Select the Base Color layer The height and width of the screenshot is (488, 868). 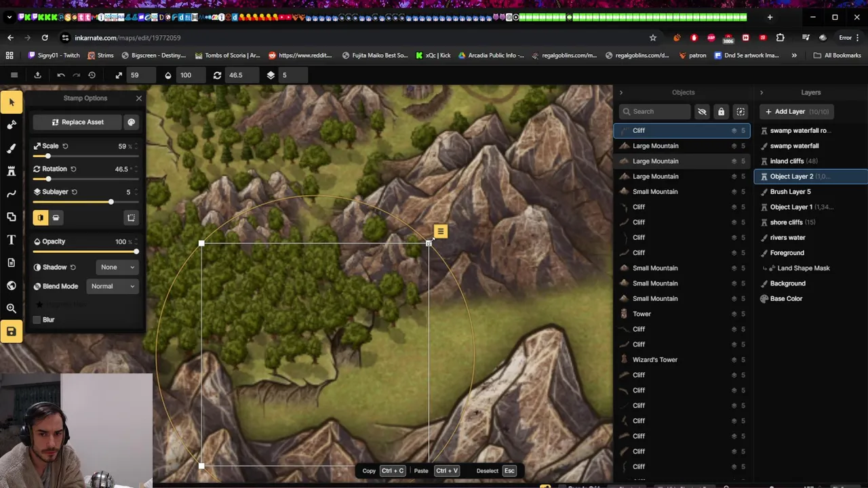(810, 298)
